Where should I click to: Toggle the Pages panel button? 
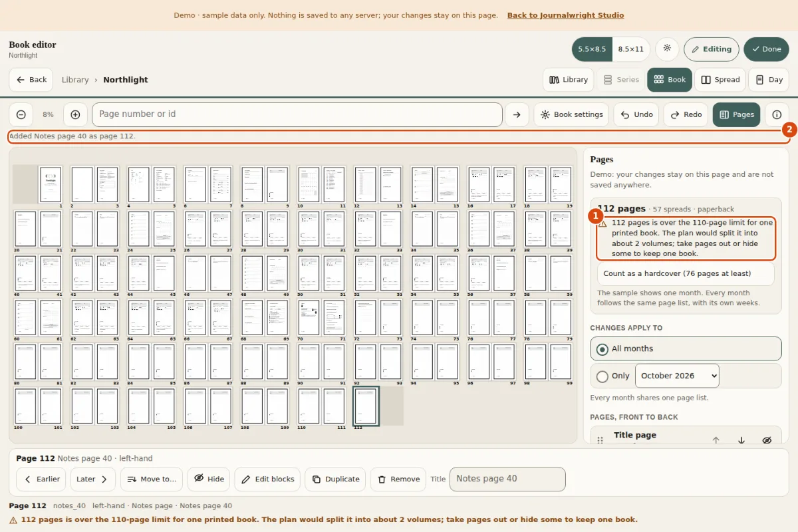click(x=736, y=114)
